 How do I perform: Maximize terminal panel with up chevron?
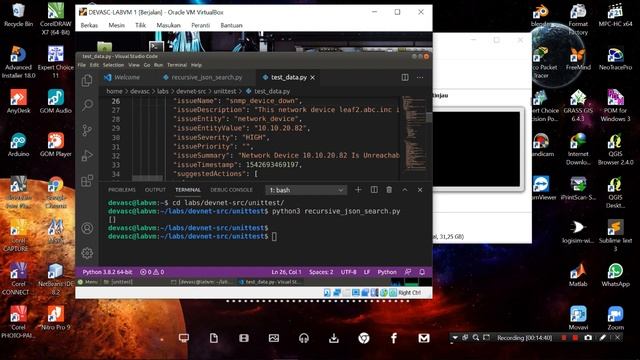[404, 190]
